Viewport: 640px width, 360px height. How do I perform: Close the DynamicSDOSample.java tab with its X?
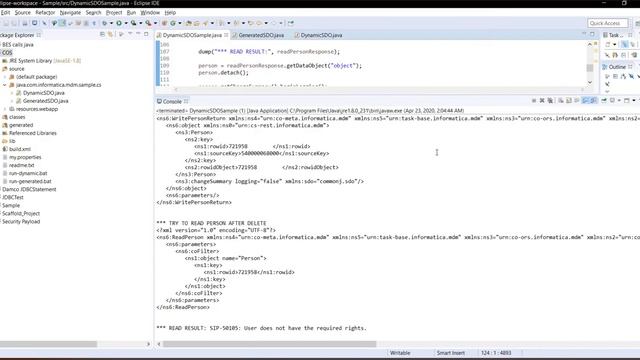(226, 35)
